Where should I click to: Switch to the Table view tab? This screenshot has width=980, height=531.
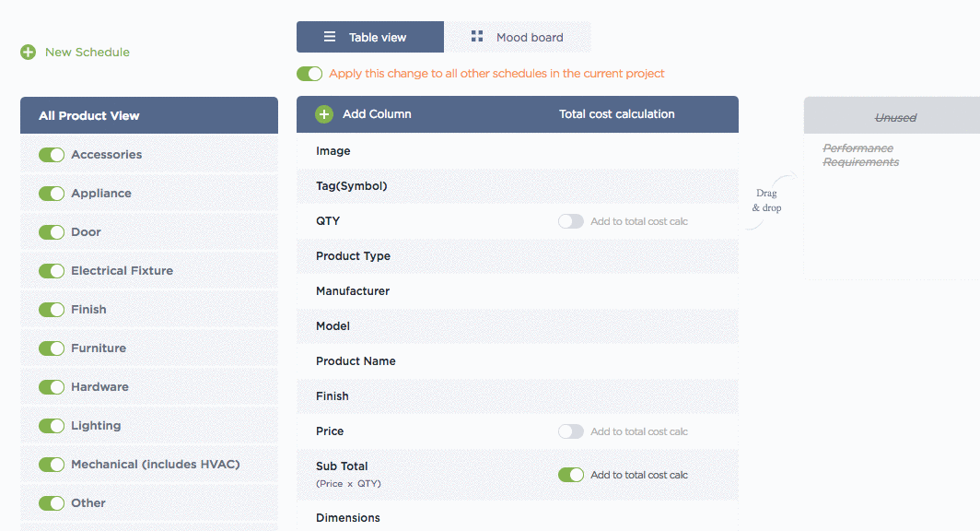tap(370, 37)
